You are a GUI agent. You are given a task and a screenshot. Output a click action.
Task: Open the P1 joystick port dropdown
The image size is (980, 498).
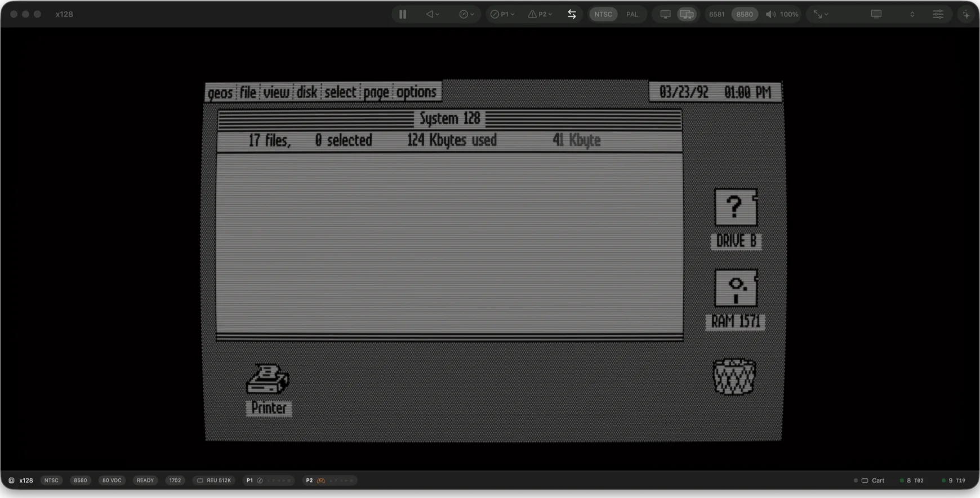click(502, 14)
